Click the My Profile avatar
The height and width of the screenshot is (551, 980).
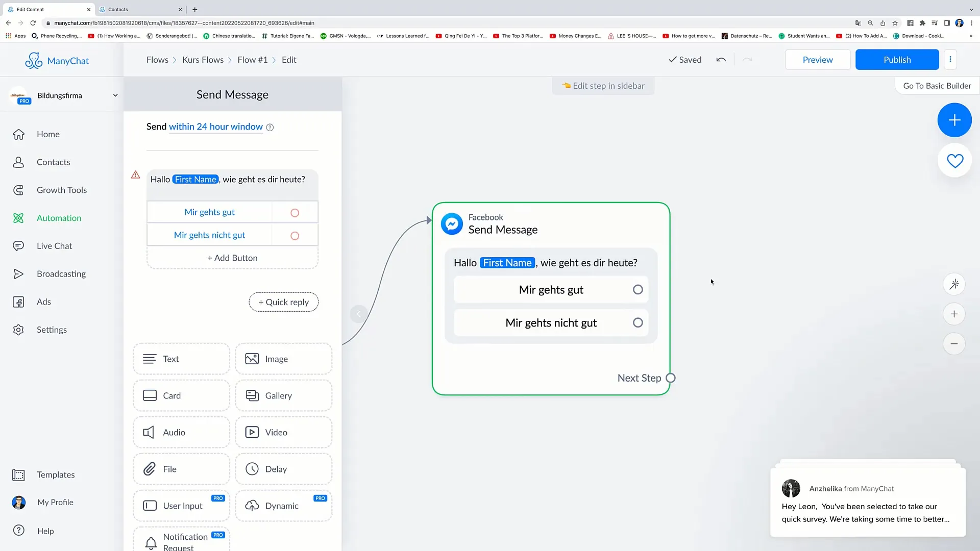pos(19,503)
